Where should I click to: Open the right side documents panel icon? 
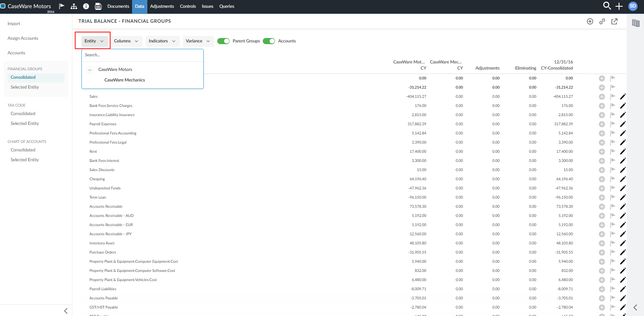[x=636, y=23]
